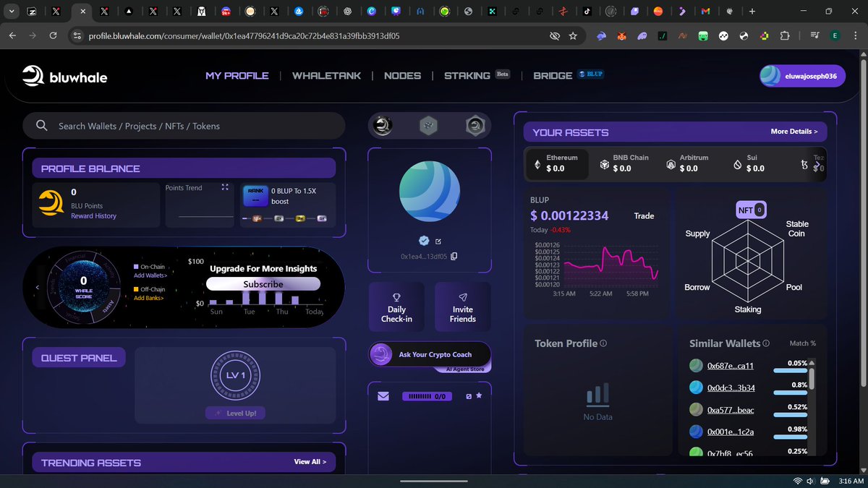Click the Subscribe button
This screenshot has width=868, height=488.
[x=263, y=284]
